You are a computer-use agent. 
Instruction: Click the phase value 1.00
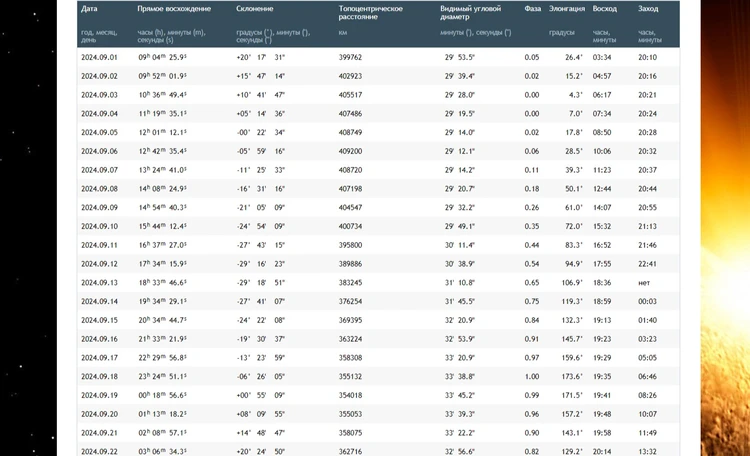[531, 377]
